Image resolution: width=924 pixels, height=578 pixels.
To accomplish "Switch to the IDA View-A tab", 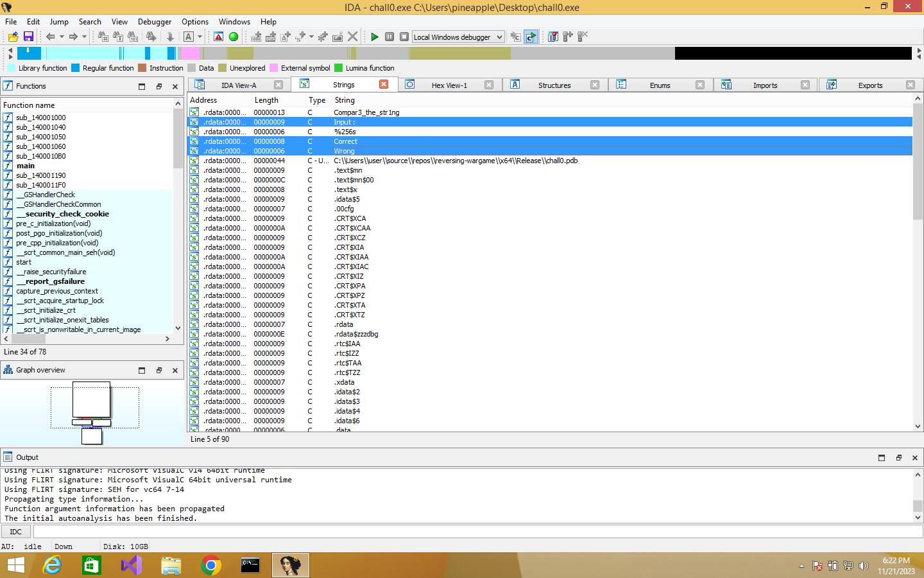I will pyautogui.click(x=238, y=85).
